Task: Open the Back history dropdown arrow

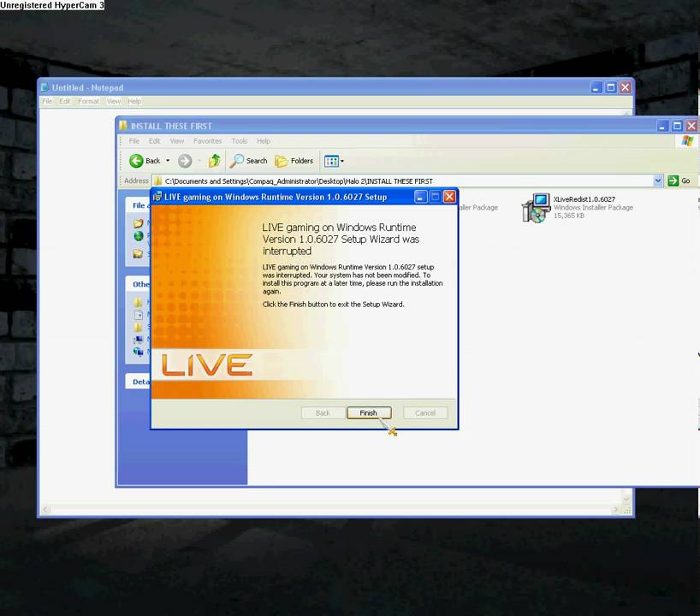Action: pyautogui.click(x=168, y=161)
